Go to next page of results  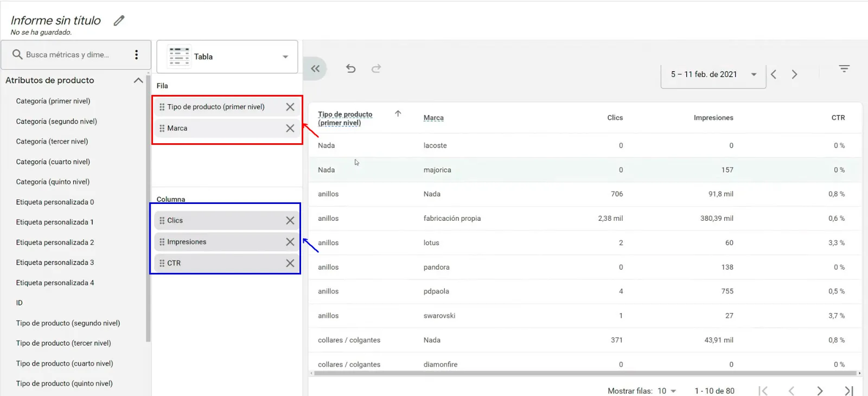[x=820, y=391]
